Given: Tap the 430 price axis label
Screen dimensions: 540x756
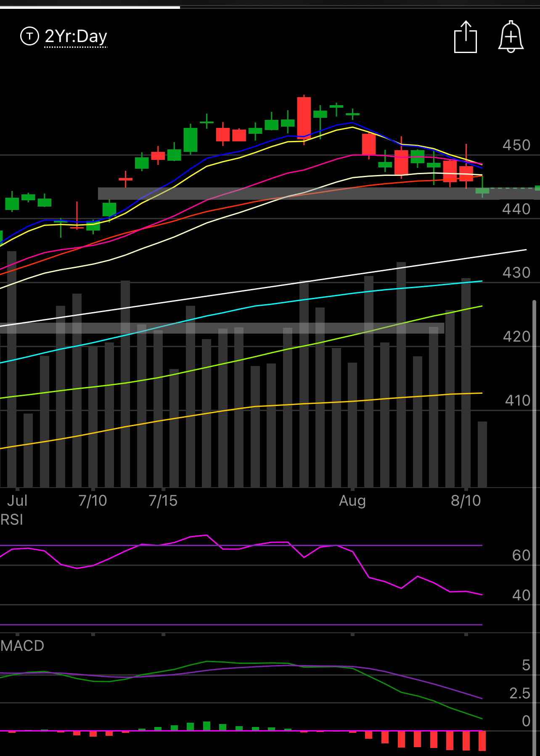Looking at the screenshot, I should pos(516,273).
